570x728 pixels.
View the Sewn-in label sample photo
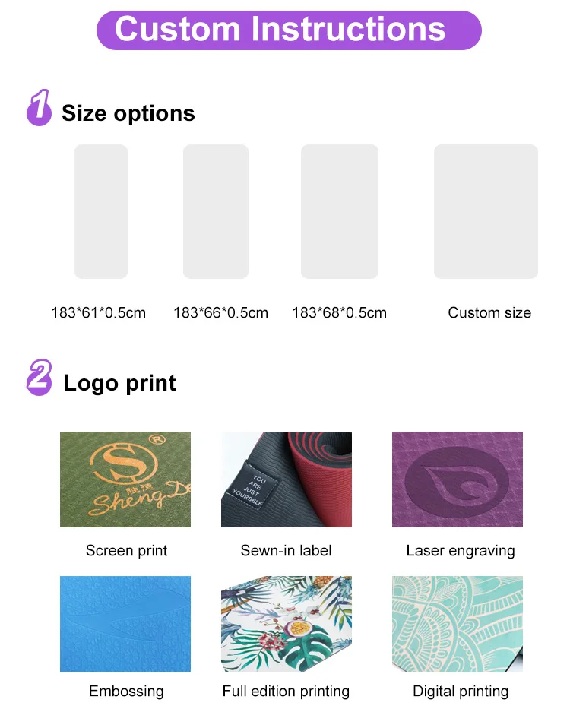pos(287,480)
